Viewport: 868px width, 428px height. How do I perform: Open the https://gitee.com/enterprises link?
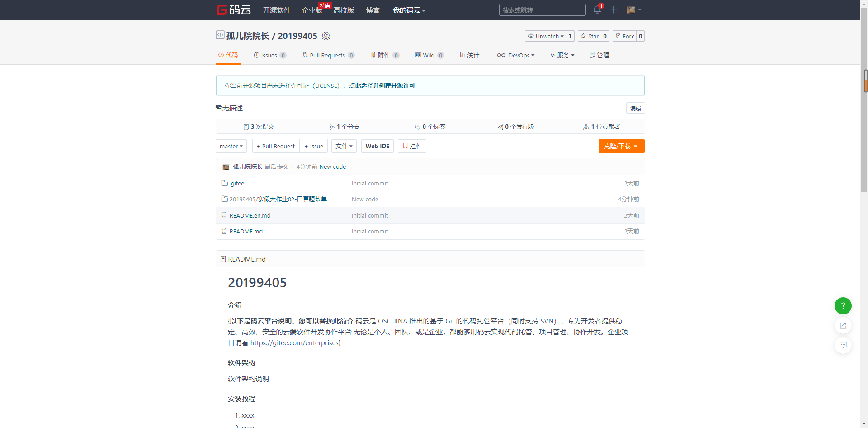coord(294,343)
